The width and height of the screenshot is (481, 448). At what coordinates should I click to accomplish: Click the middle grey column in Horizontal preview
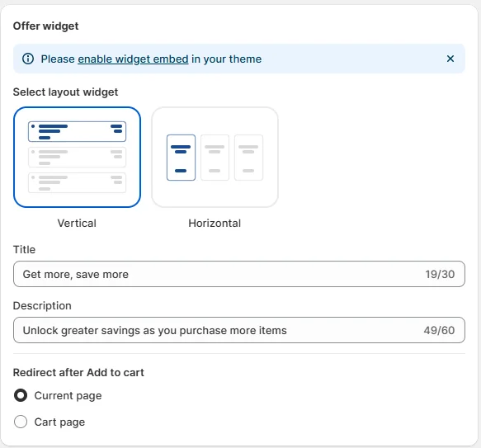point(215,158)
